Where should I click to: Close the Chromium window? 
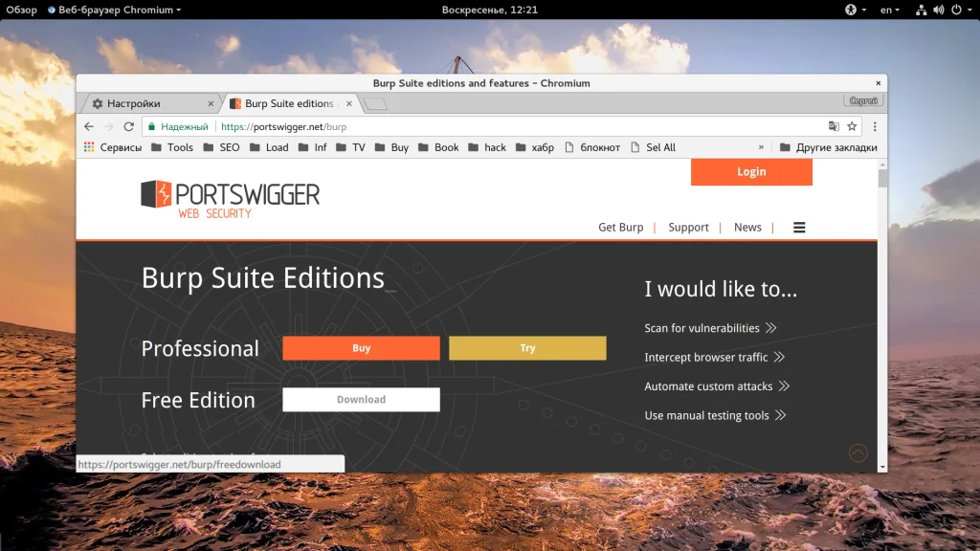pyautogui.click(x=879, y=83)
